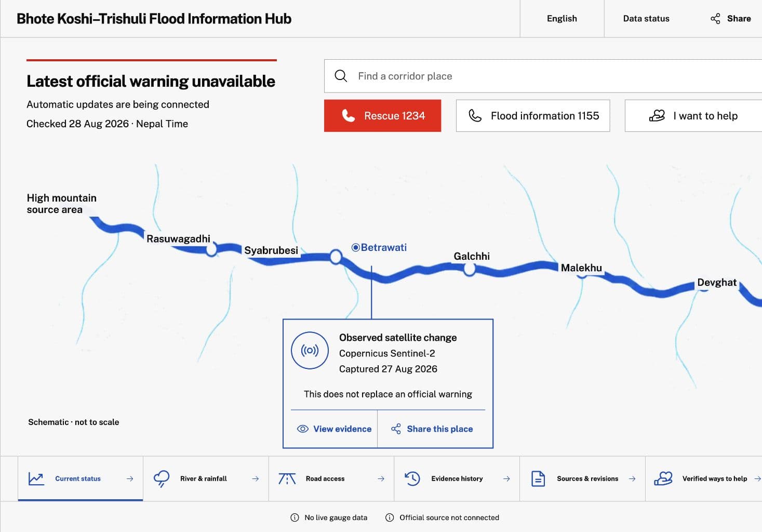Focus the Find a corridor place search field
This screenshot has height=532, width=762.
click(x=543, y=76)
